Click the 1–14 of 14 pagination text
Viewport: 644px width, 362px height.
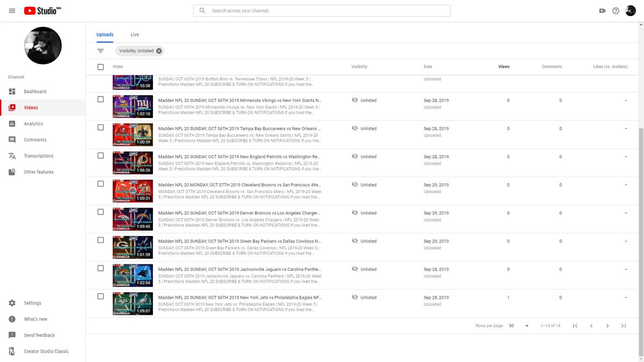(550, 326)
